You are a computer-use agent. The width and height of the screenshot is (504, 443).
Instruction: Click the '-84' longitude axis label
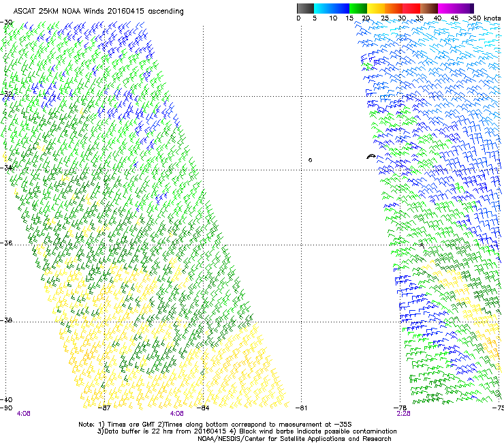(203, 408)
